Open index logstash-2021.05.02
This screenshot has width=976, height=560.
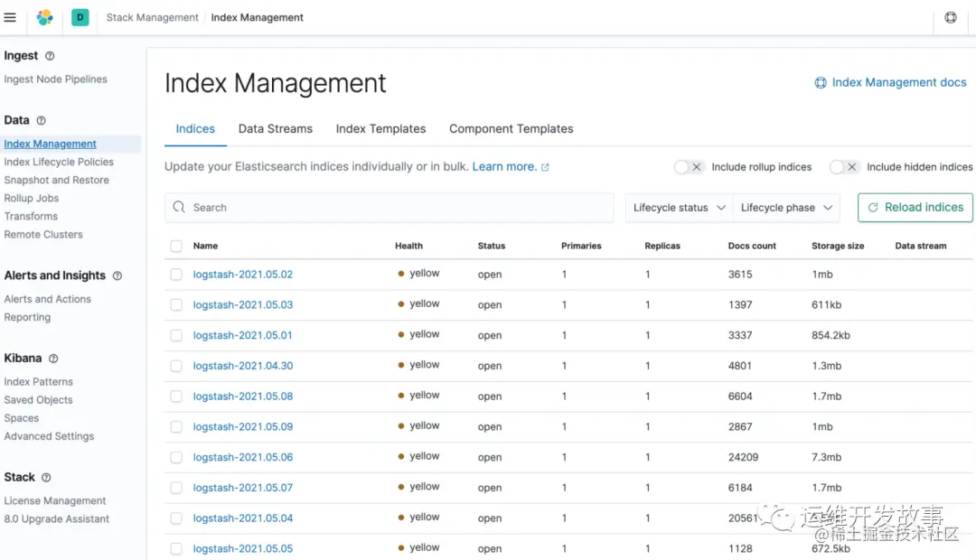click(243, 275)
